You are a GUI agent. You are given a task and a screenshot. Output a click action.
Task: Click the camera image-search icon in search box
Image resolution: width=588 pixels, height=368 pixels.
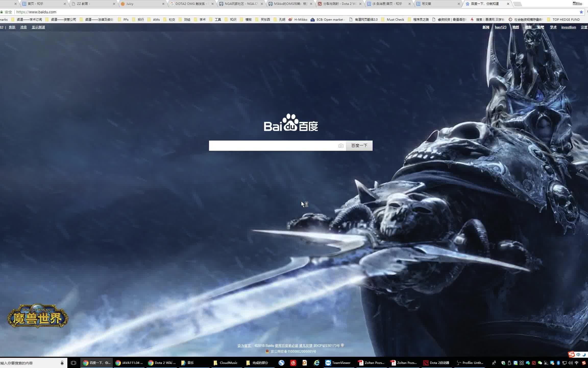[341, 146]
